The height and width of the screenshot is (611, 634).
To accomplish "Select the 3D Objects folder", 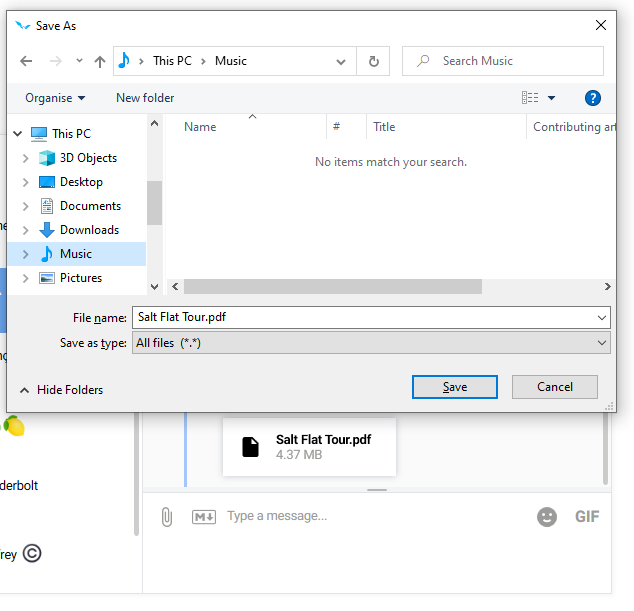I will [x=88, y=158].
